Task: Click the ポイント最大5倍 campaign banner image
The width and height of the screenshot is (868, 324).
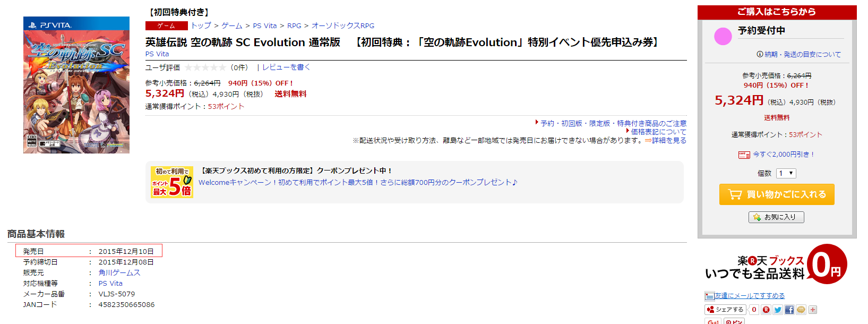Action: click(172, 182)
